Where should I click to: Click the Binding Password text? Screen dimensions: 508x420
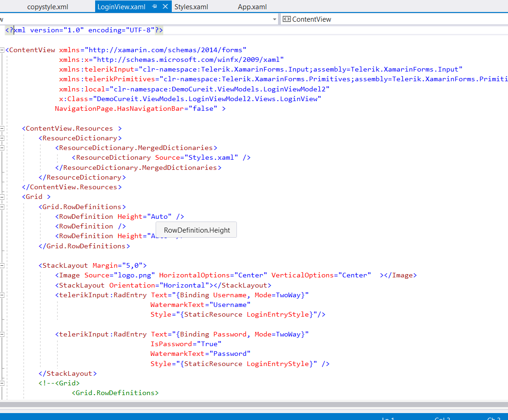coord(213,334)
